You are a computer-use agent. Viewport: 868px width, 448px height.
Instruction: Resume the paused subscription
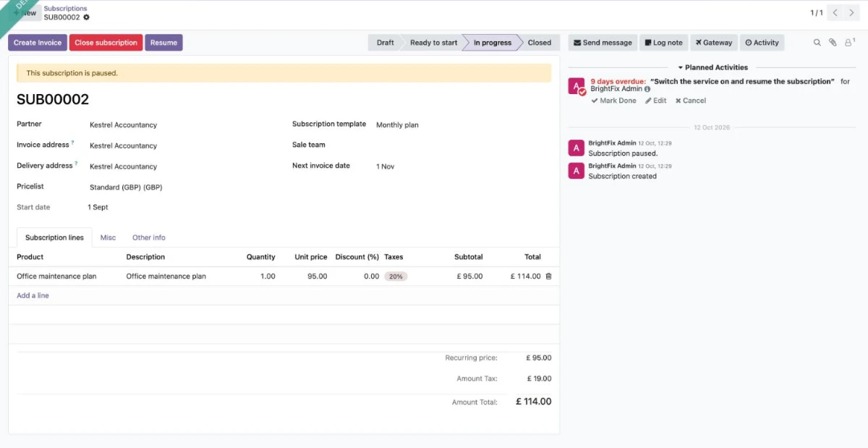[163, 43]
